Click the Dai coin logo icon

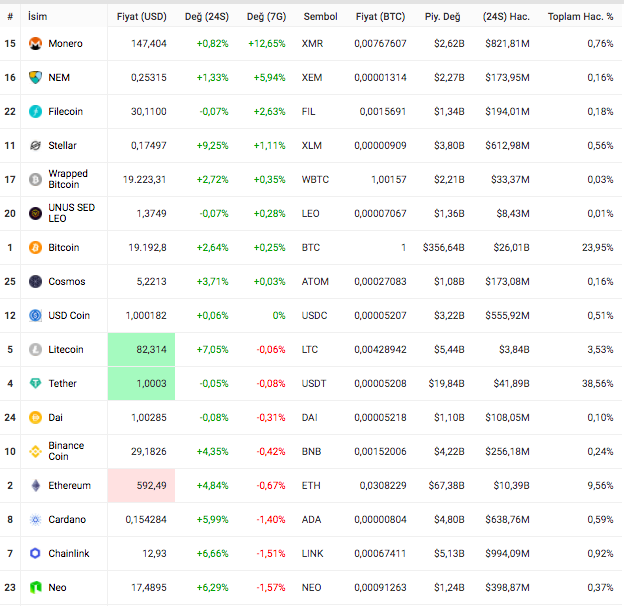[35, 417]
